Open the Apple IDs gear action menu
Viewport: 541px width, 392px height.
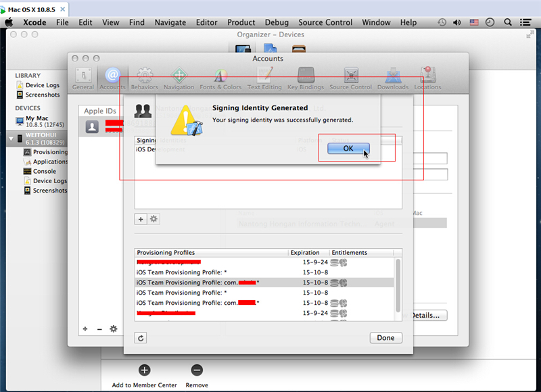coord(113,329)
